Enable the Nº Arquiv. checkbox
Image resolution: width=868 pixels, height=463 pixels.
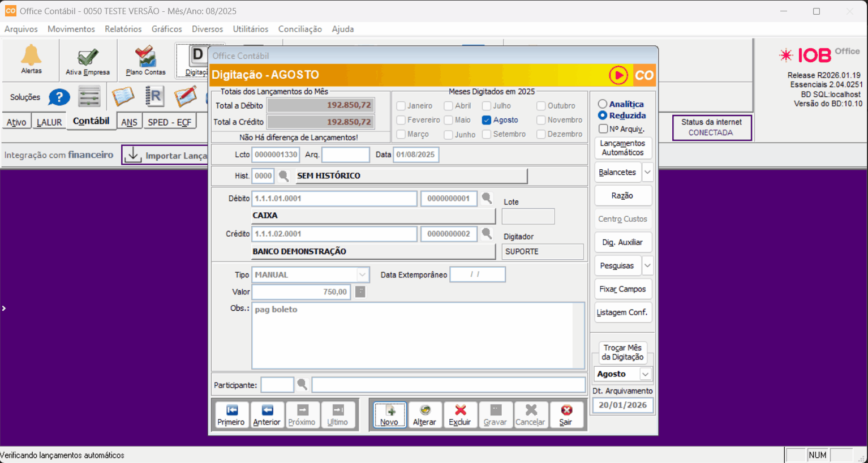coord(603,128)
